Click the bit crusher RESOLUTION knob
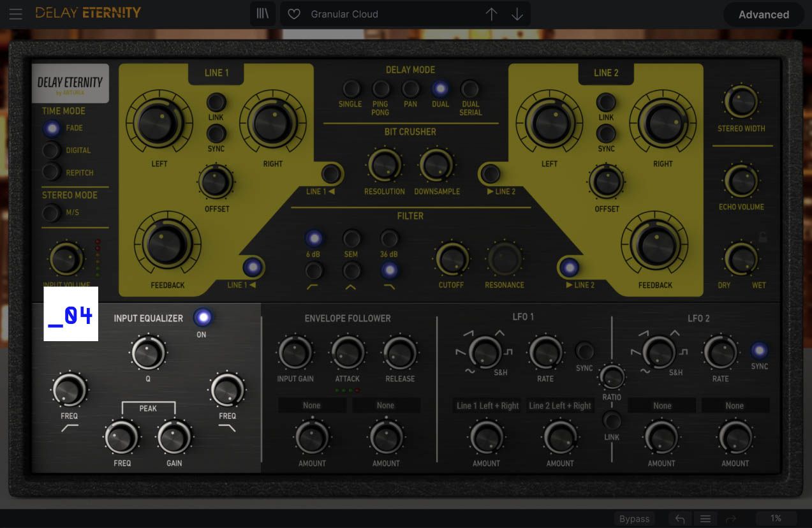 click(385, 165)
